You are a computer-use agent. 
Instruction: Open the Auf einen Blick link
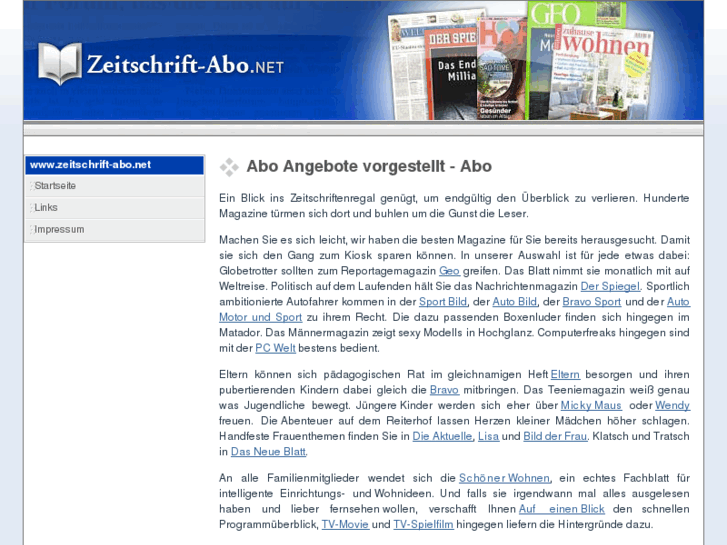click(561, 509)
